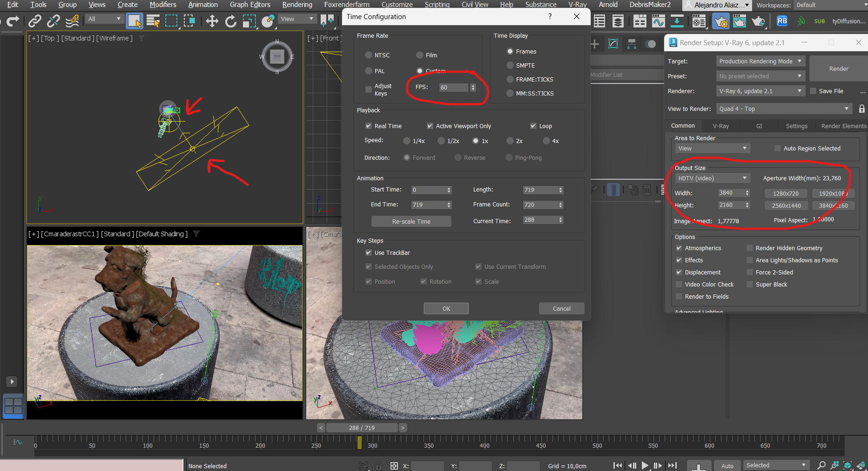
Task: Open the Rendered Frame Window teapot icon
Action: tap(739, 21)
